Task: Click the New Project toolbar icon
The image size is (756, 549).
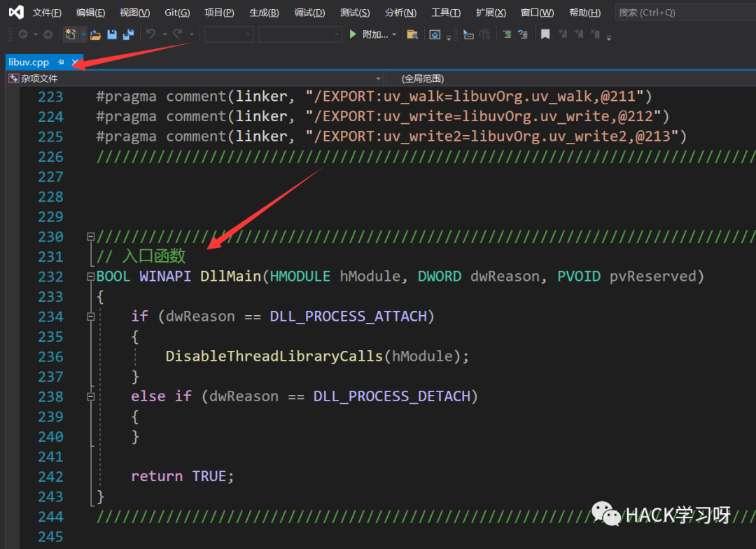Action: (71, 34)
